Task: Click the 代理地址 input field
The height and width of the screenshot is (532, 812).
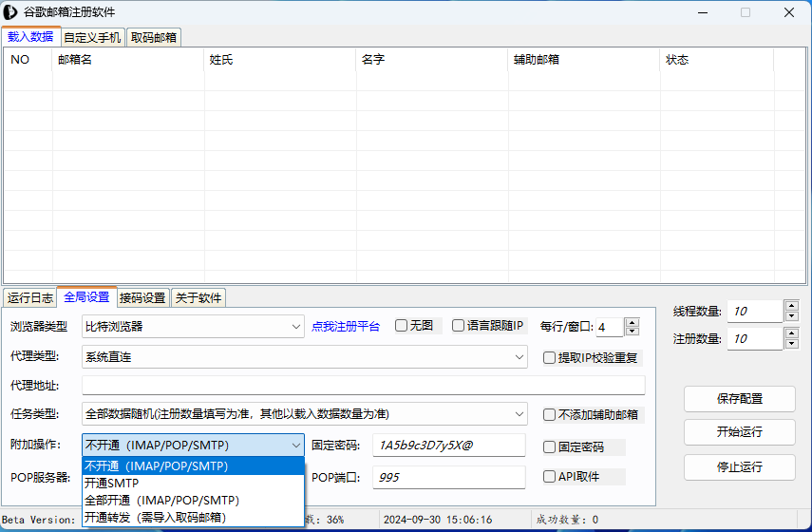Action: click(x=363, y=385)
